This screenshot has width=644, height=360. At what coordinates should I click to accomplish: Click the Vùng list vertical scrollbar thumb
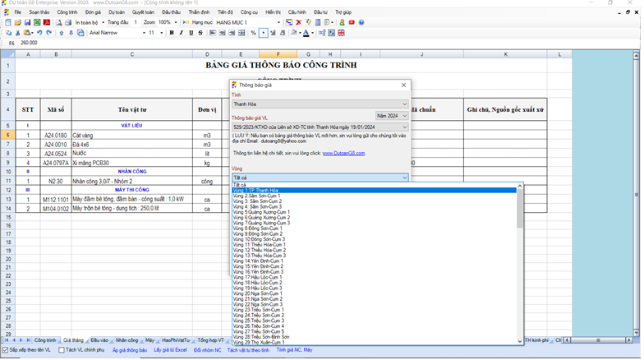click(x=522, y=209)
